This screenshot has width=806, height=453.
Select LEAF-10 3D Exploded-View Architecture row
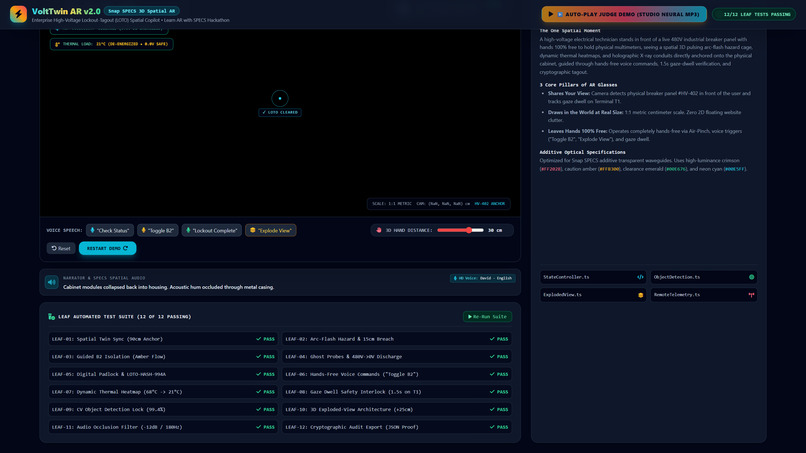coord(396,409)
